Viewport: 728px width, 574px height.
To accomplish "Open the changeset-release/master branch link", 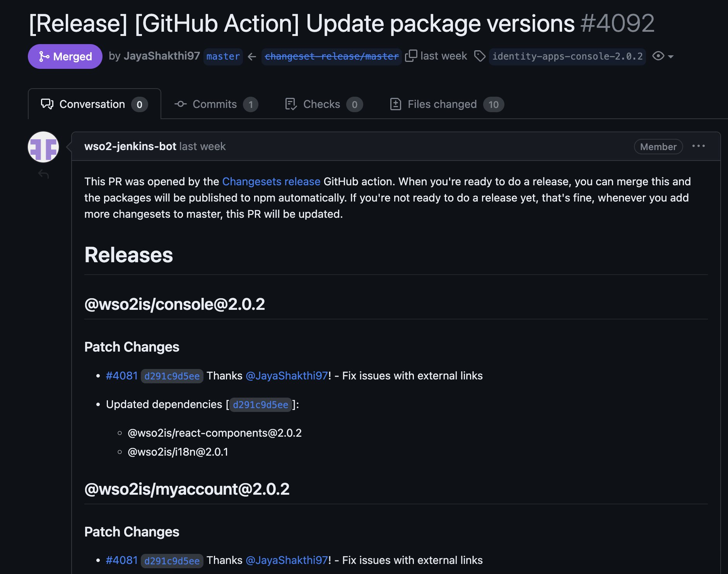I will tap(332, 56).
